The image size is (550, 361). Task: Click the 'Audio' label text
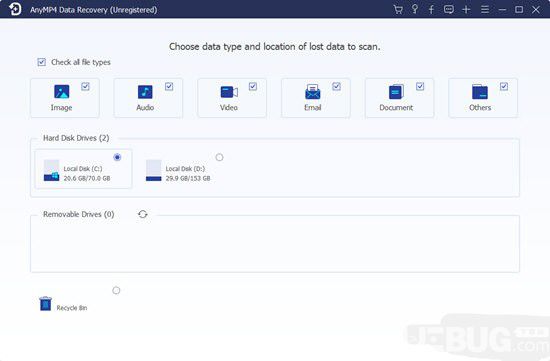[x=145, y=107]
